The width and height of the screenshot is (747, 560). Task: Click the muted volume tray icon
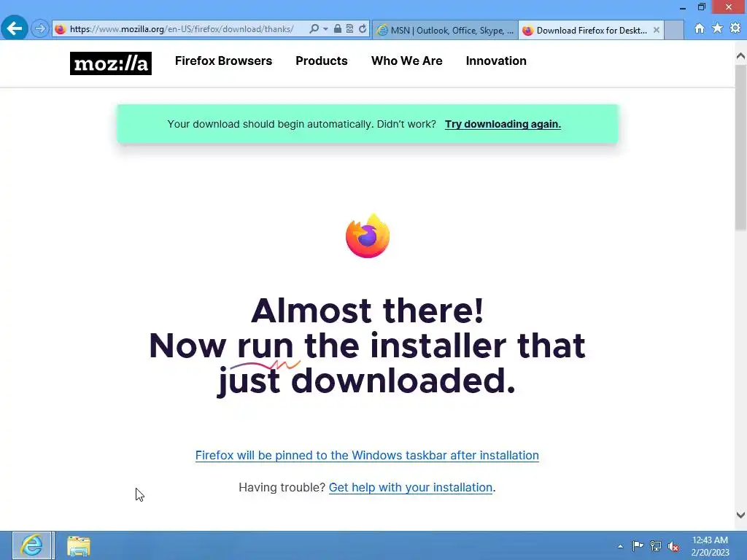[x=673, y=546]
